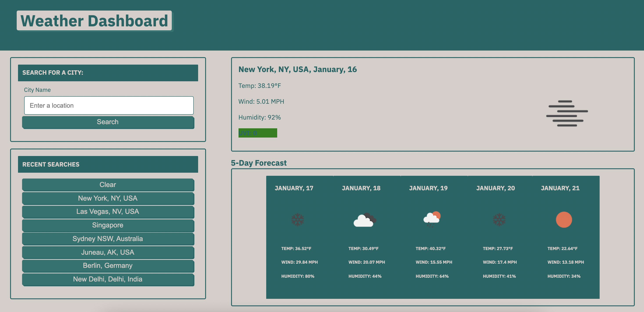Select New York, NY, USA from recent searches
The width and height of the screenshot is (644, 312).
click(108, 198)
